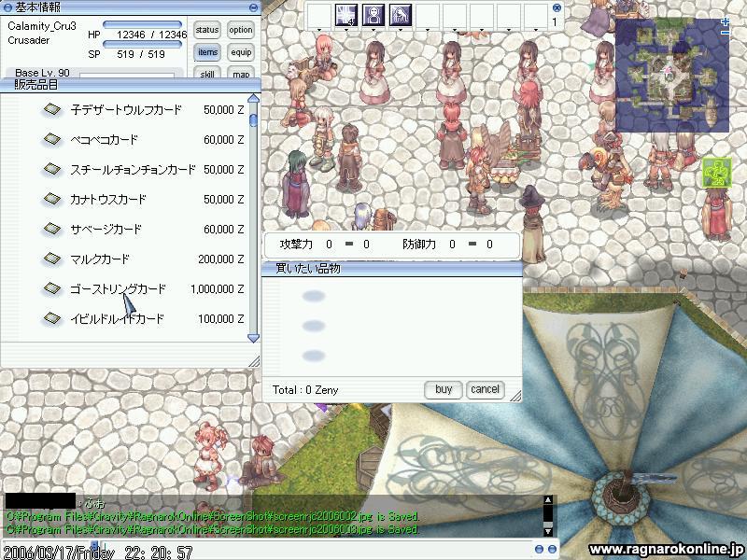Collapse the basic info window using its round button

tap(253, 7)
